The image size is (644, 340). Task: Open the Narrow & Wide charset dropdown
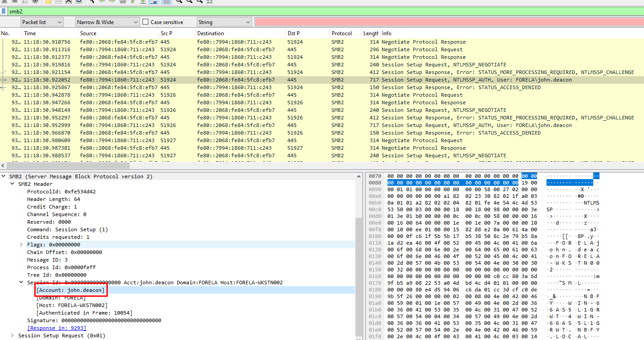(107, 22)
